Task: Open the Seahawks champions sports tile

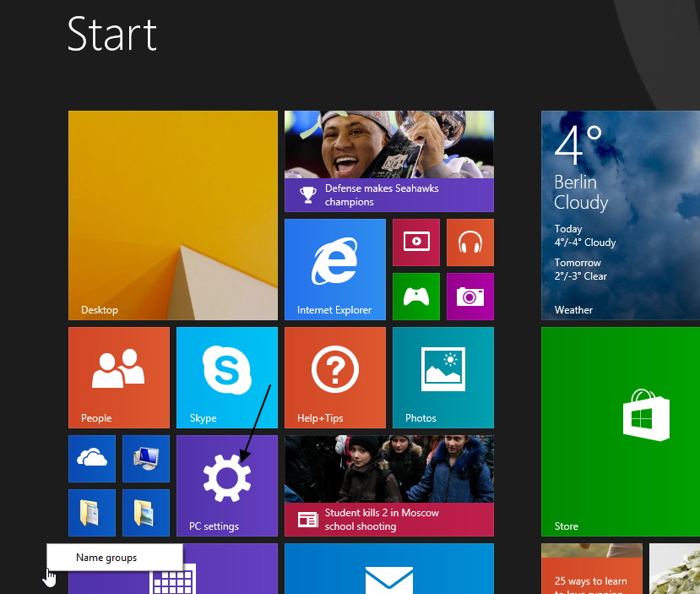Action: [x=389, y=161]
